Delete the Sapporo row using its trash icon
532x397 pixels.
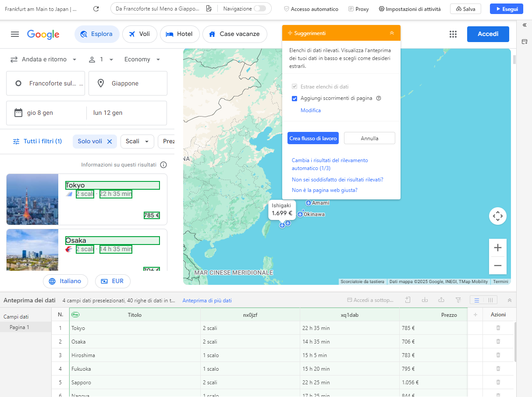pos(498,382)
